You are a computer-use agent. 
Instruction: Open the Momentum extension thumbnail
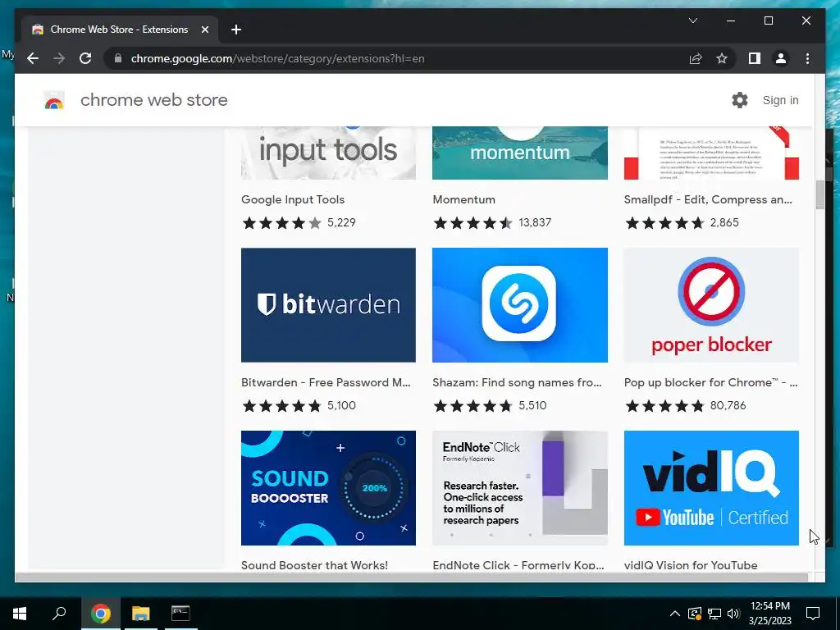point(519,153)
